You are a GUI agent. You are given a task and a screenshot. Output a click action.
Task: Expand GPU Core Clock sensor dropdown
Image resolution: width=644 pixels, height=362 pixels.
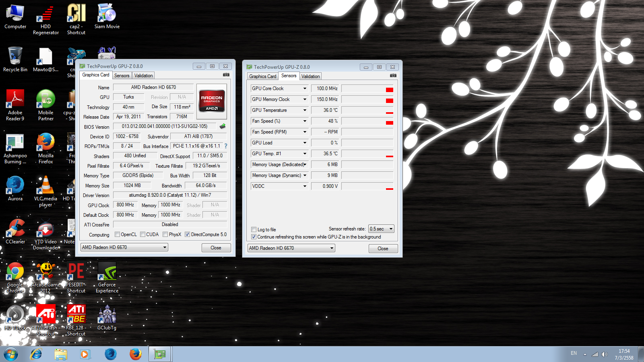305,88
